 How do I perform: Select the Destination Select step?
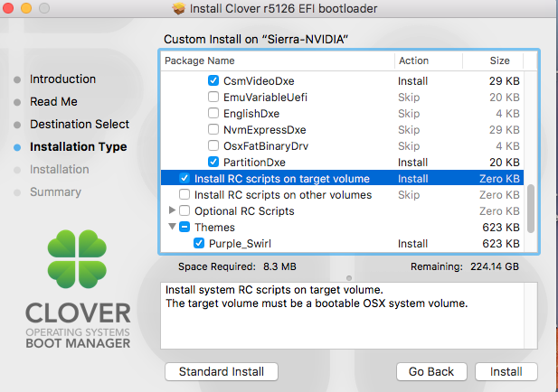pyautogui.click(x=80, y=124)
